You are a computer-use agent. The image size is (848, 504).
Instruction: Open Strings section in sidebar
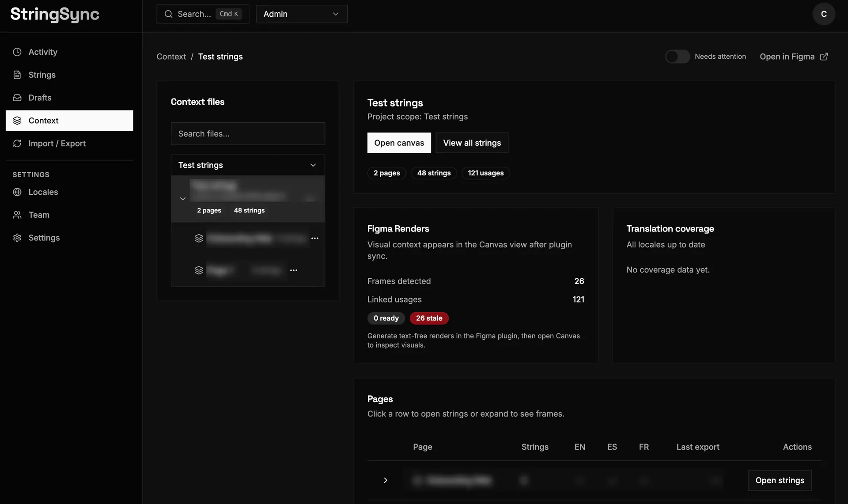click(x=69, y=75)
